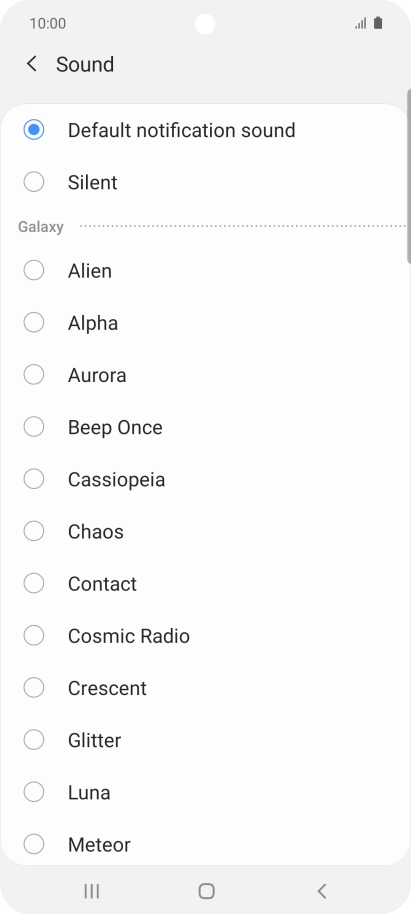Choose the Glitter sound
The height and width of the screenshot is (914, 411).
(34, 740)
